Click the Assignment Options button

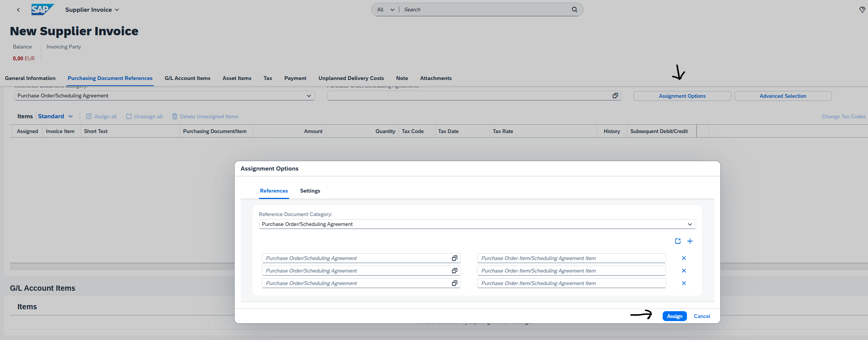[682, 96]
